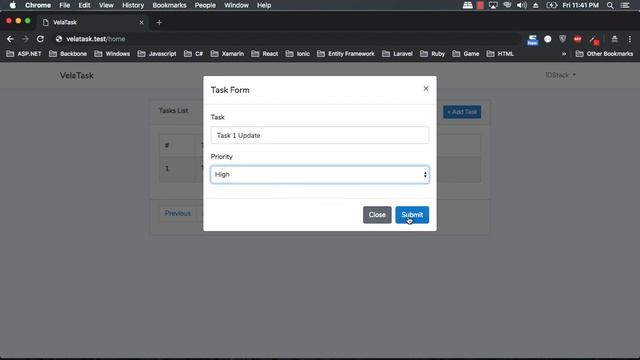Viewport: 640px width, 360px height.
Task: Open Spotlight search in the menu bar
Action: click(610, 5)
